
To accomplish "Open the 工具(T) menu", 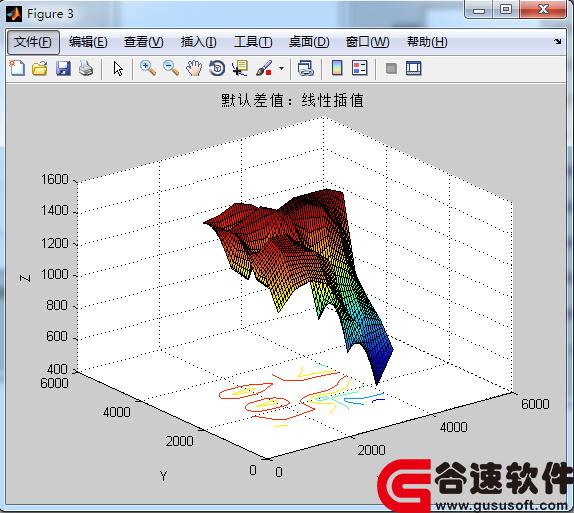I will tap(253, 42).
